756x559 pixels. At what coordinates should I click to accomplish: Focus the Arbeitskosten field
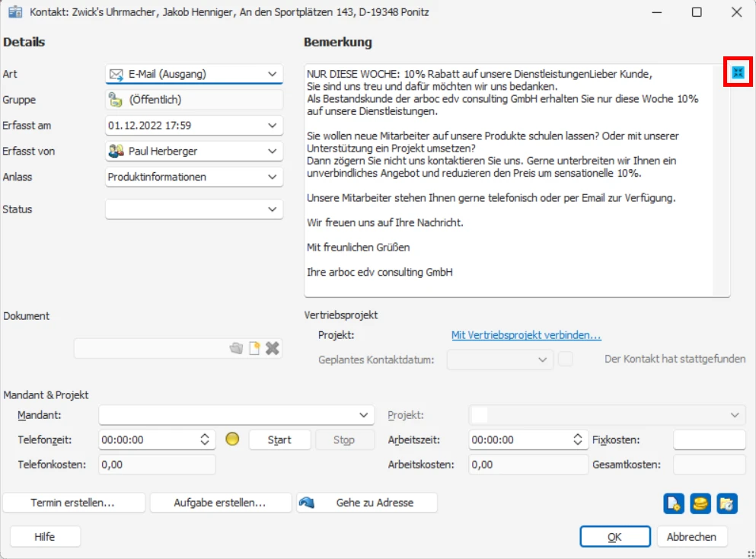click(x=528, y=465)
